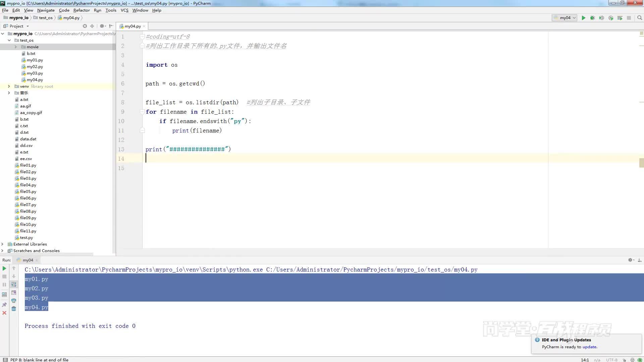644x362 pixels.
Task: Run with coverage from the toolbar
Action: click(x=601, y=18)
